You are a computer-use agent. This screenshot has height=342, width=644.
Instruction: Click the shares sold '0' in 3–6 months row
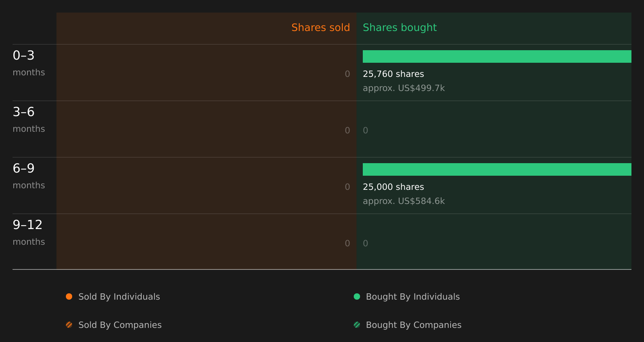tap(347, 131)
